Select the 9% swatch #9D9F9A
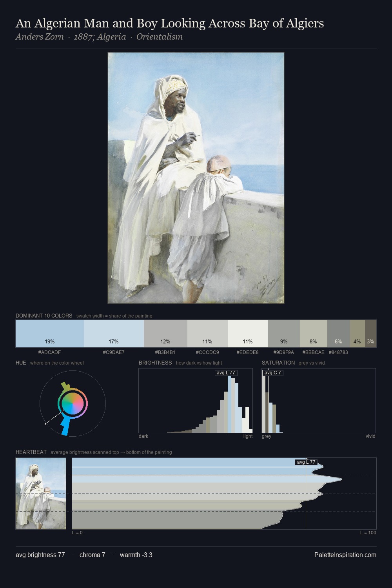 point(284,334)
